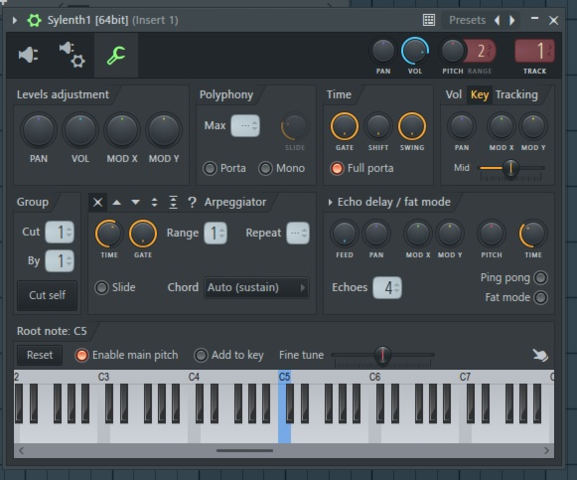Show the plugin editor speaker icon
The image size is (577, 480).
(x=28, y=55)
